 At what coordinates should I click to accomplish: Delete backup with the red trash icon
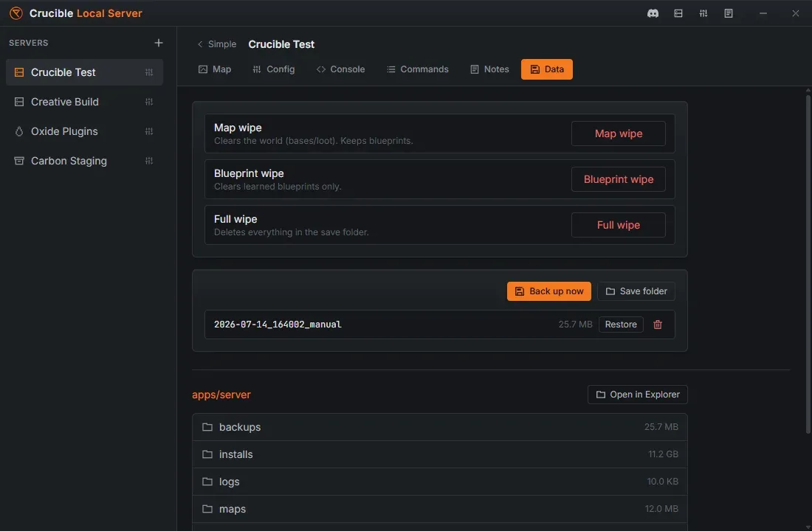[658, 324]
